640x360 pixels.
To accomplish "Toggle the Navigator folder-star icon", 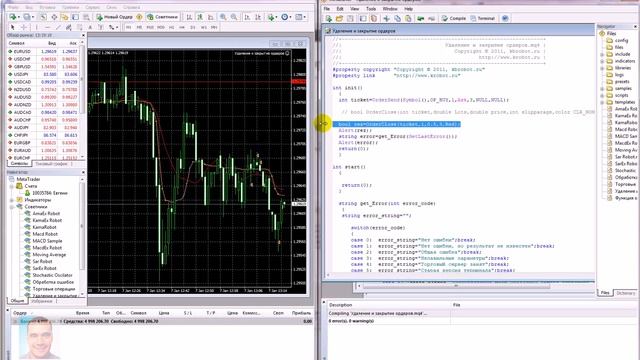I will click(x=64, y=17).
